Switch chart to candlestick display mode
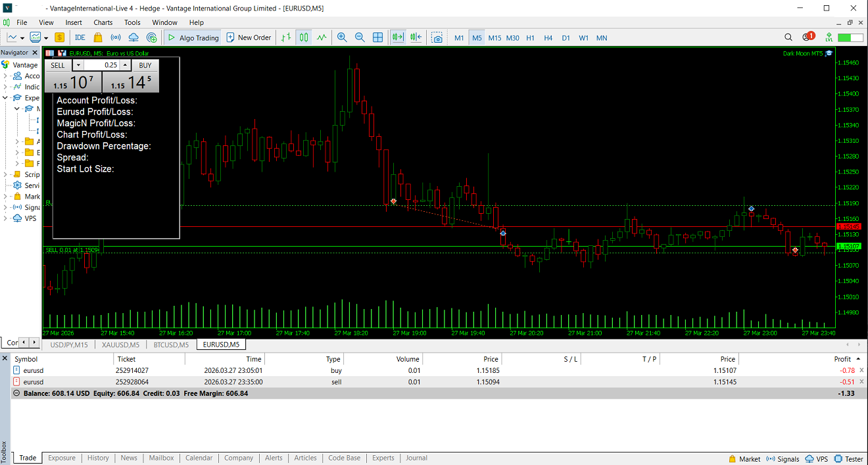 pyautogui.click(x=303, y=37)
